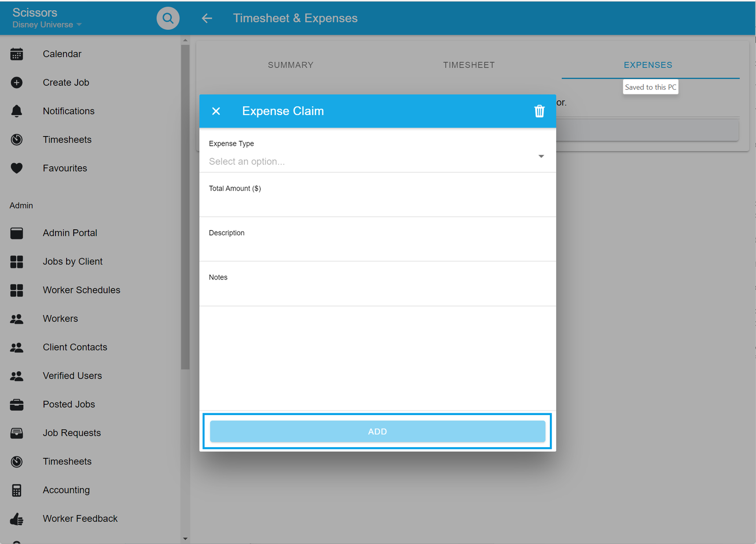The image size is (756, 544).
Task: Click the Total Amount input field
Action: (x=377, y=204)
